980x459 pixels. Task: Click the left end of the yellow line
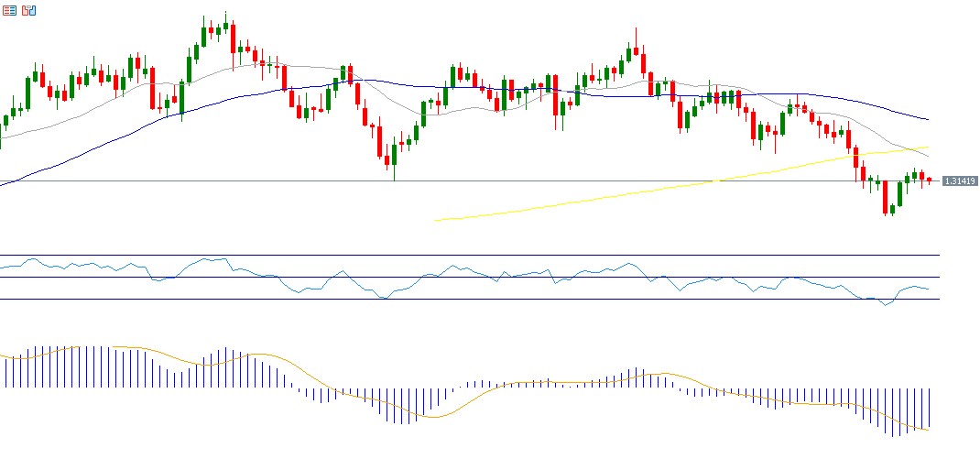[x=436, y=220]
